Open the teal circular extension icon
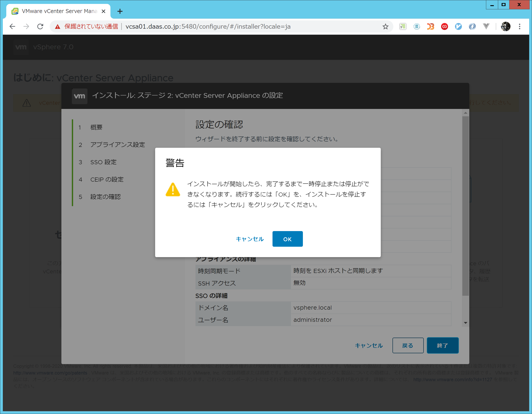The image size is (532, 414). pyautogui.click(x=417, y=26)
